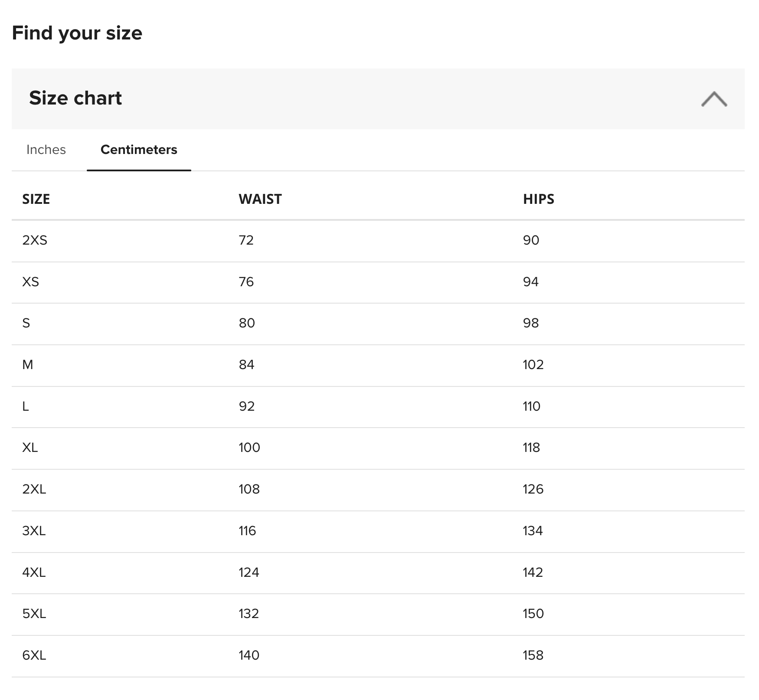Click the Find your size heading

pyautogui.click(x=77, y=33)
